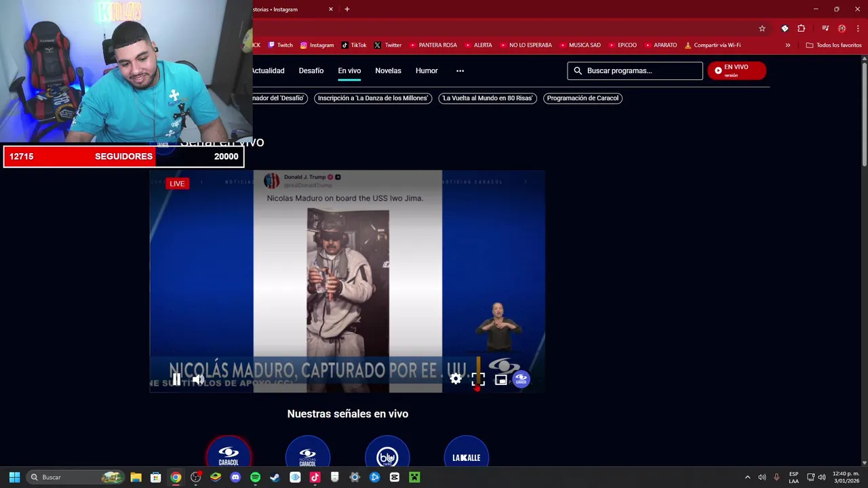Open the video player settings gear
This screenshot has height=488, width=868.
pos(456,380)
